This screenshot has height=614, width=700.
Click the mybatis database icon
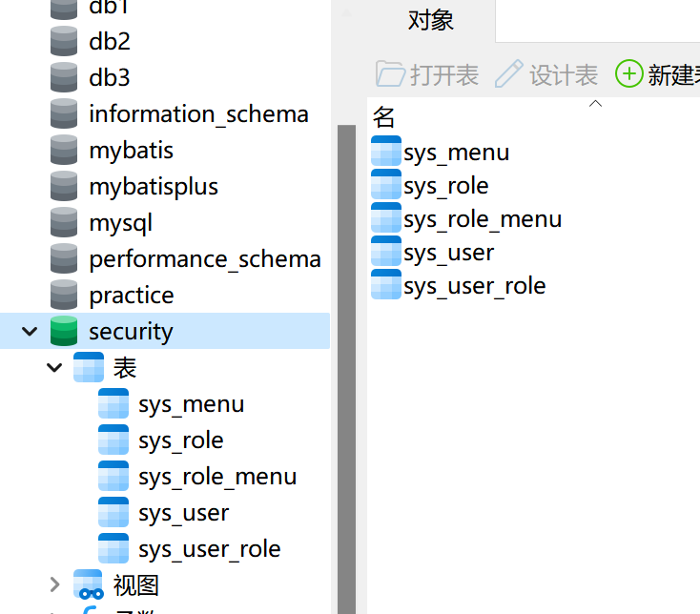click(x=64, y=151)
